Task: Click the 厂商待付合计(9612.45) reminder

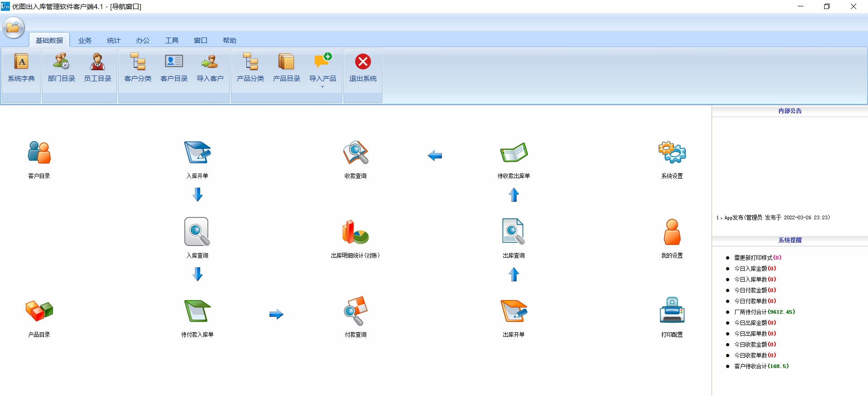Action: (764, 312)
